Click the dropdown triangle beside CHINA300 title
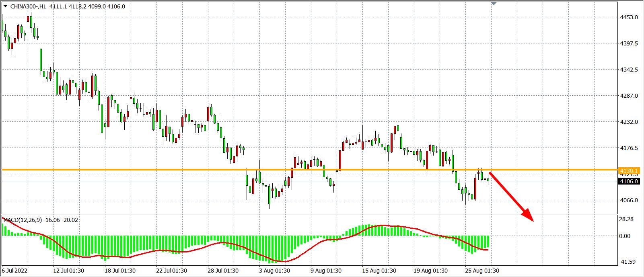 (x=5, y=6)
